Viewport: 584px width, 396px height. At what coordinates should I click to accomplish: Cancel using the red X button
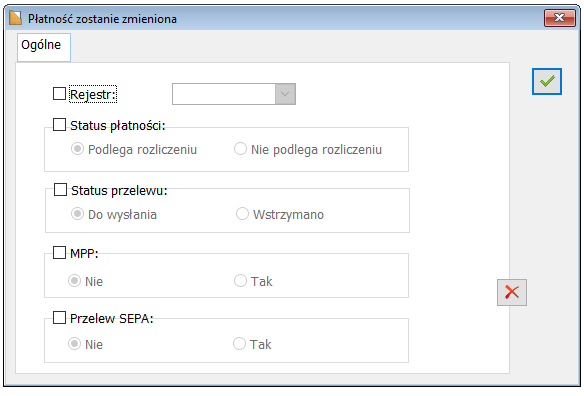coord(512,292)
